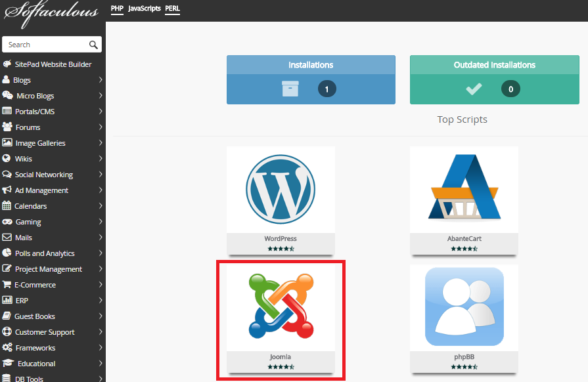Viewport: 588px width, 382px height.
Task: Click the Calendars grid icon
Action: coord(7,205)
